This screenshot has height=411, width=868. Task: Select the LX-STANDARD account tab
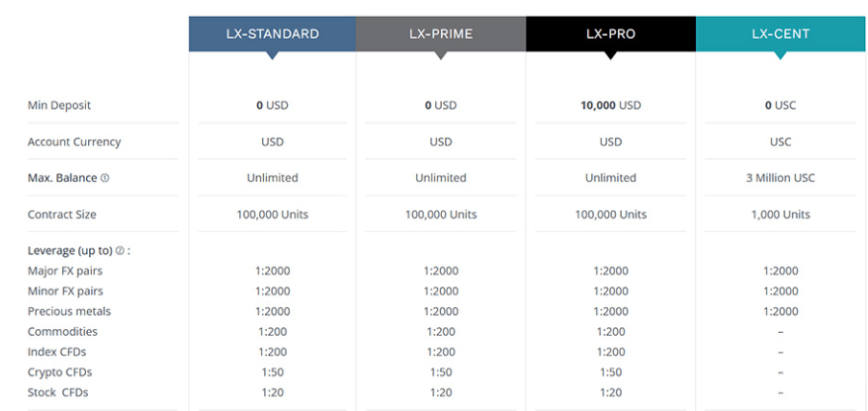tap(272, 34)
